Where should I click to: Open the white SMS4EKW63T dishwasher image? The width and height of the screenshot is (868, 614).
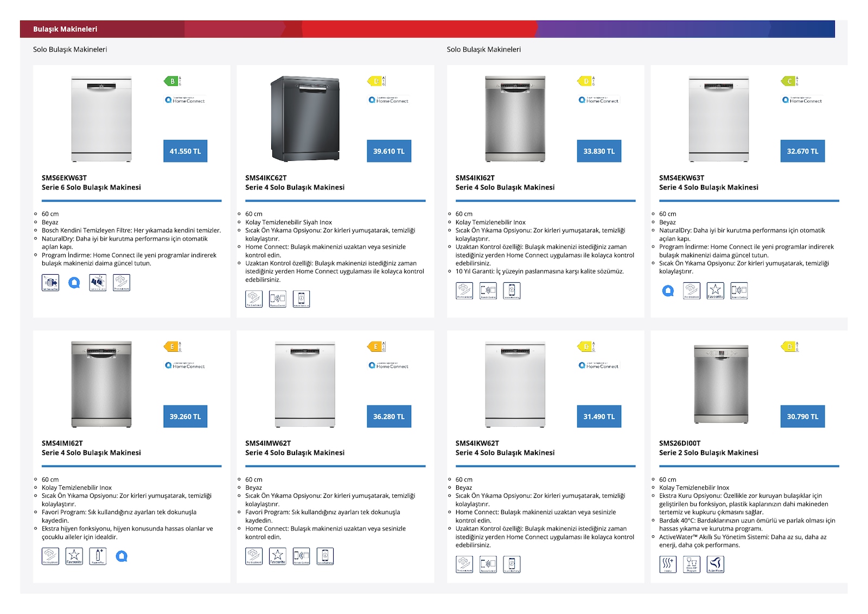click(x=719, y=119)
